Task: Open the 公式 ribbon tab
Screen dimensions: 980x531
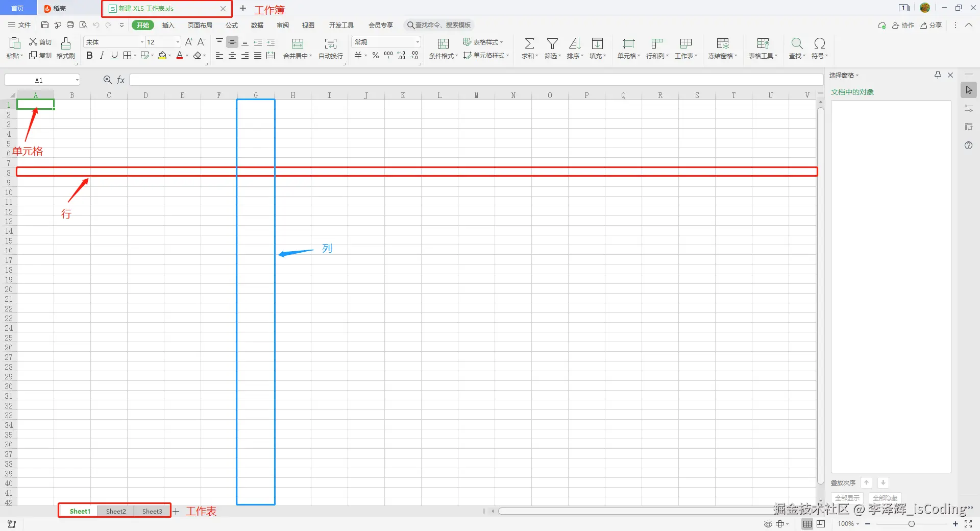Action: pos(232,25)
